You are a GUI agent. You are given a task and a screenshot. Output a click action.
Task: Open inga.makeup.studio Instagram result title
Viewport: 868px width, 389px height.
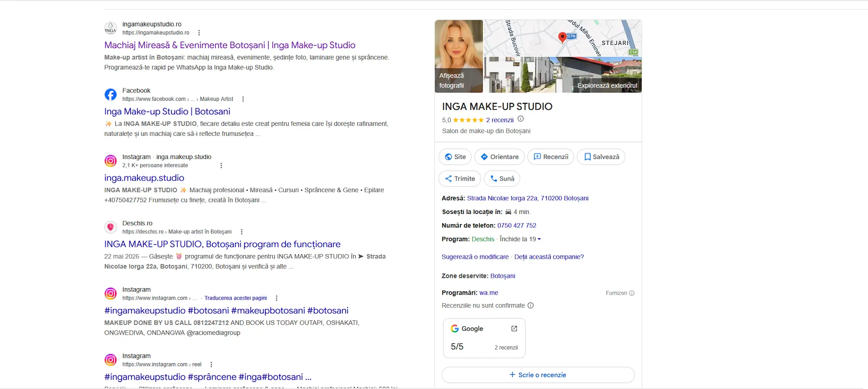click(144, 178)
